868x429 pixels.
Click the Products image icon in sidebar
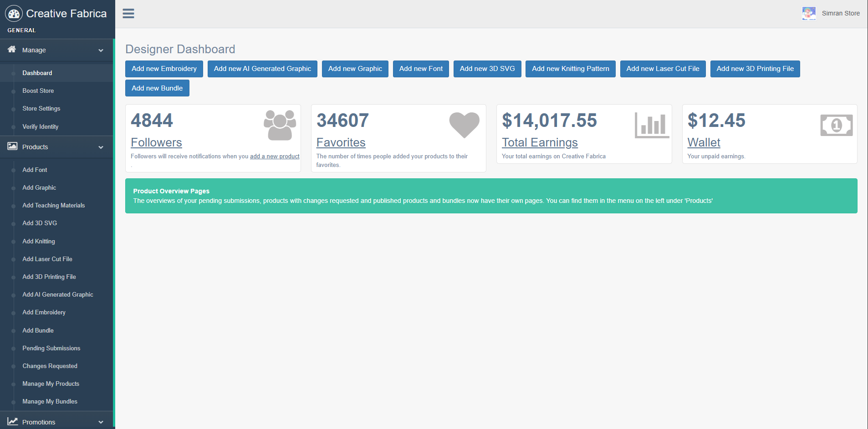[x=12, y=146]
